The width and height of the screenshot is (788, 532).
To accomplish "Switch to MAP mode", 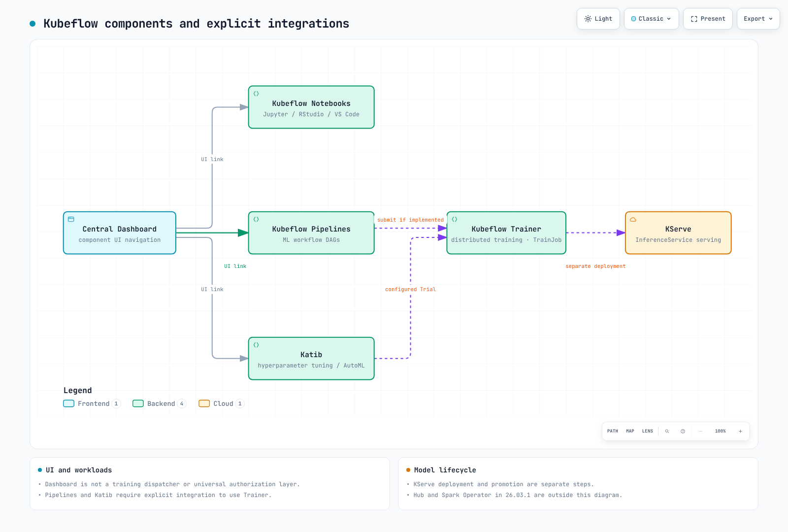I will click(x=630, y=431).
